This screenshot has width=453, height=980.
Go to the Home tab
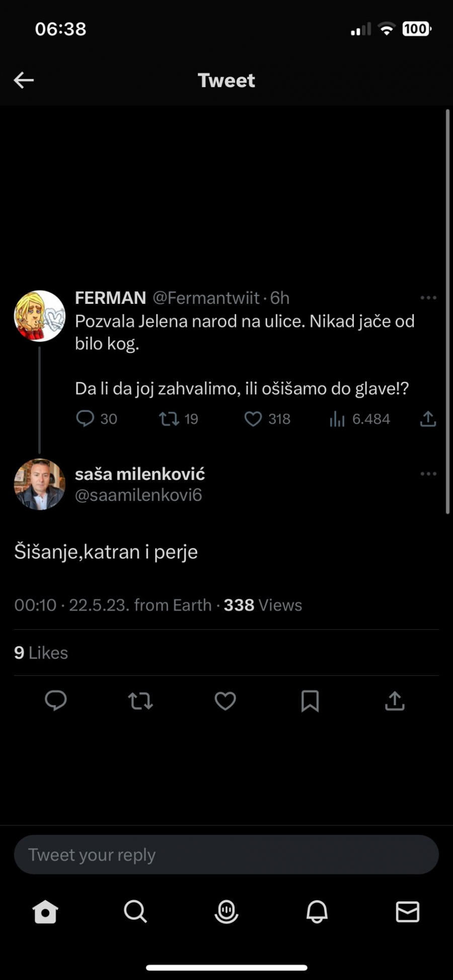(45, 911)
